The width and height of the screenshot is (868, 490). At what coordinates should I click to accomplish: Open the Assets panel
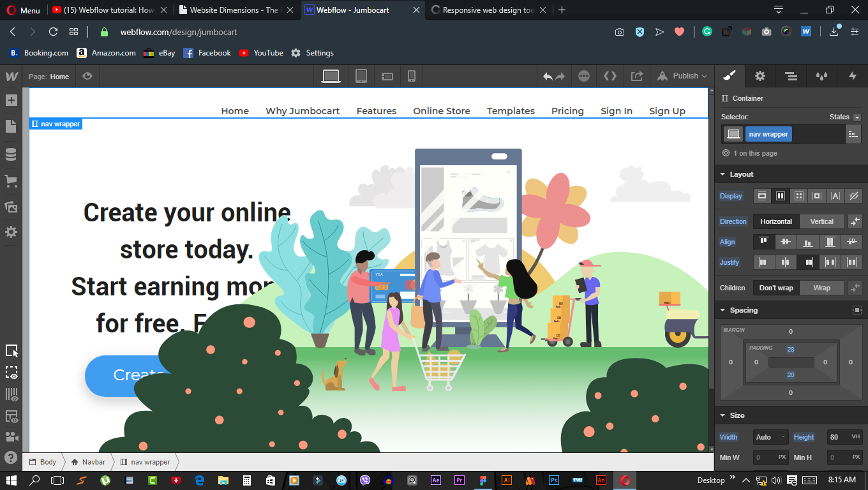pos(11,207)
